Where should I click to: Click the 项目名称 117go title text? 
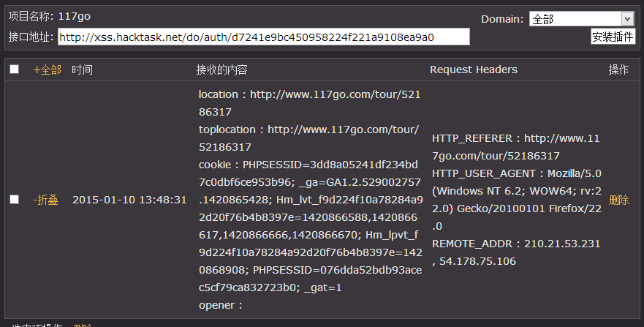click(x=50, y=16)
